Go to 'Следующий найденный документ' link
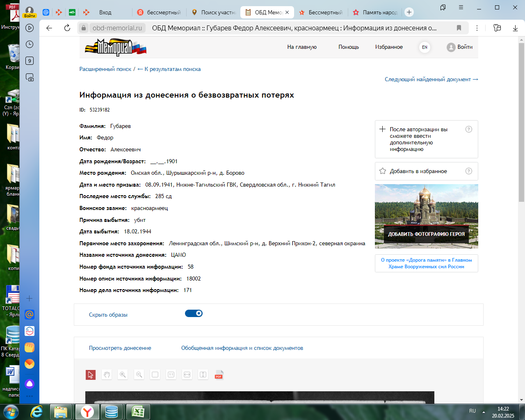Screen dimensions: 525x420 (x=431, y=79)
